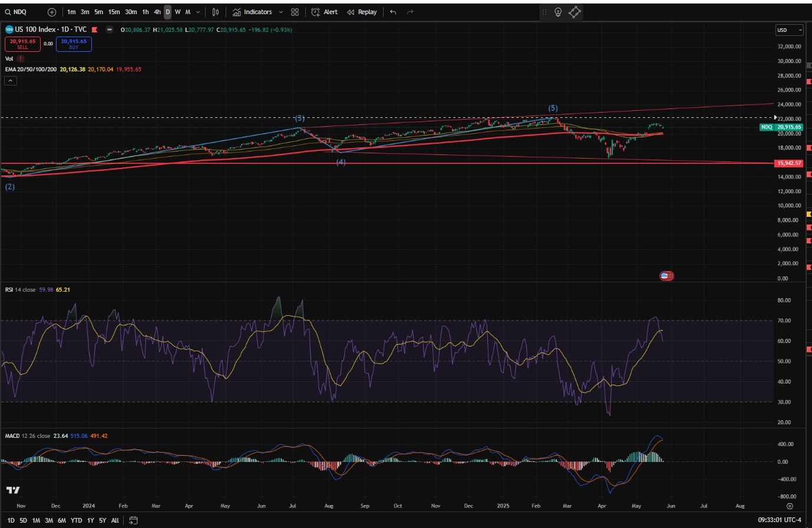Add symbol with the plus circle icon
This screenshot has width=812, height=528.
click(52, 12)
